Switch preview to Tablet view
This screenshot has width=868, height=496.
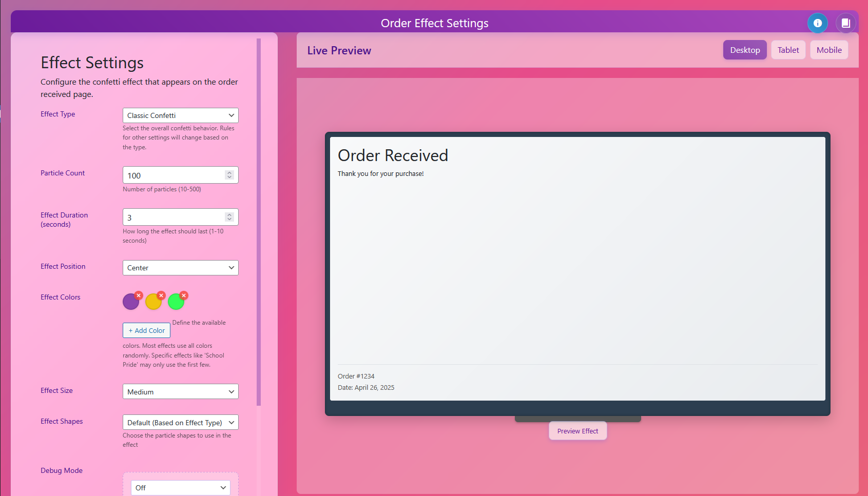pos(788,50)
